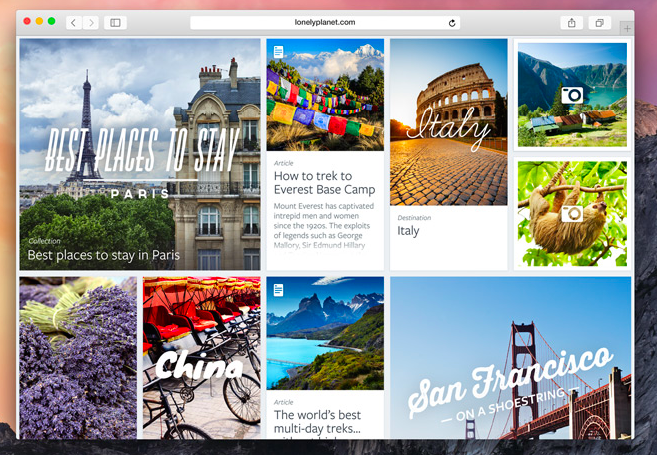Click the 'Collection' label on Paris card
657x455 pixels.
coord(44,241)
